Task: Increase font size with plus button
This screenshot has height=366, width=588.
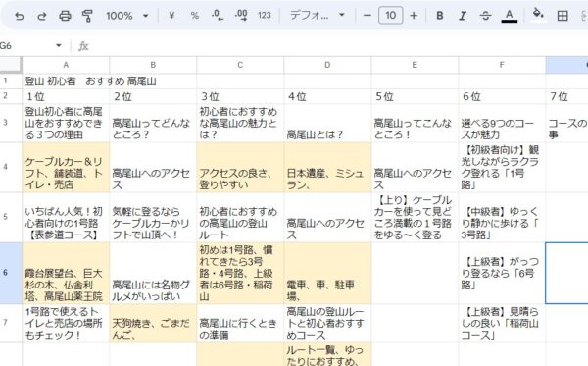Action: (x=414, y=16)
